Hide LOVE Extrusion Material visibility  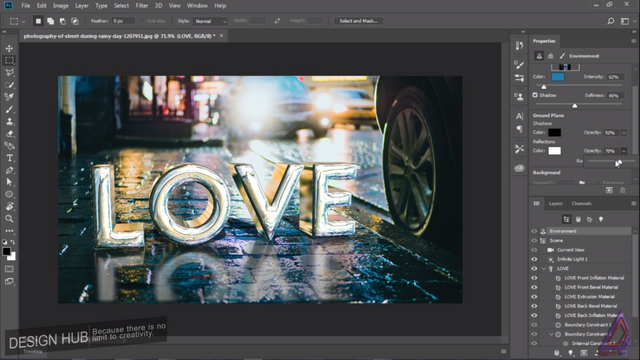[534, 297]
